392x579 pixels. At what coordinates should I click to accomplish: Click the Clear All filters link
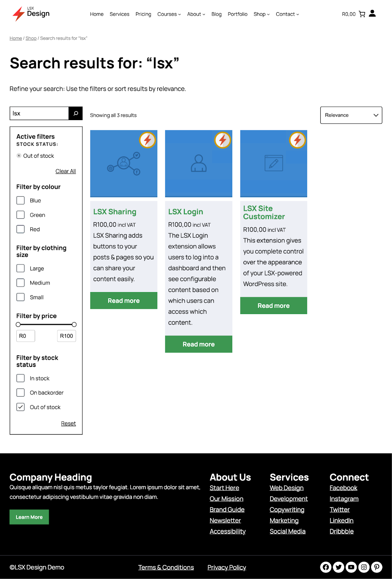click(x=65, y=171)
